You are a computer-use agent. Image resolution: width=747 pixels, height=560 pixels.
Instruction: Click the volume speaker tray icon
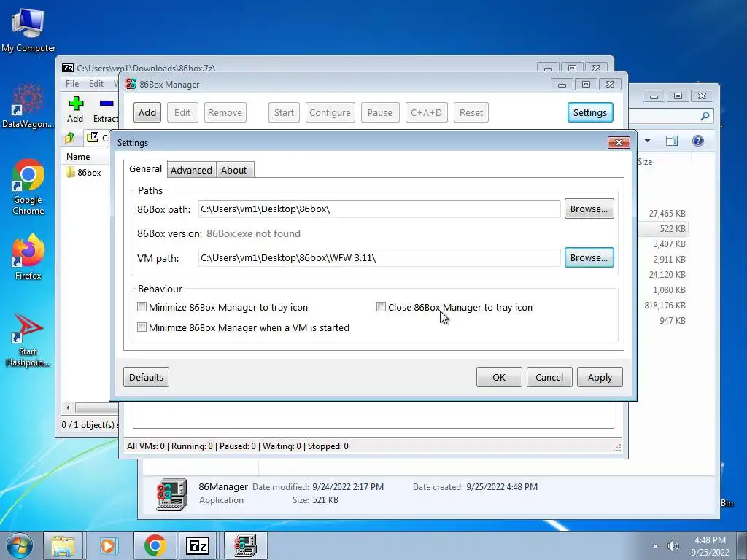pos(673,546)
